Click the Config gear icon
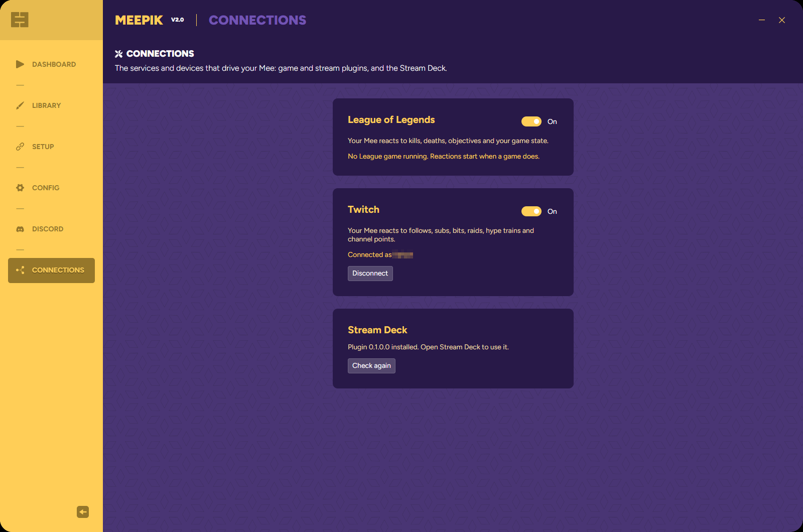This screenshot has width=803, height=532. click(x=20, y=188)
